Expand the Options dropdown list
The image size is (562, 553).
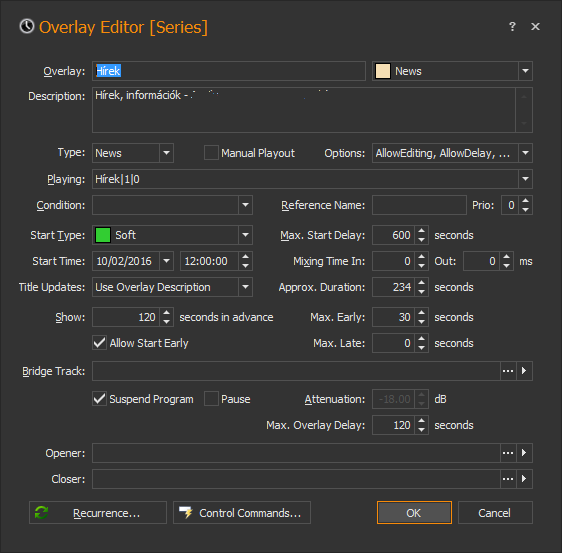click(452, 153)
